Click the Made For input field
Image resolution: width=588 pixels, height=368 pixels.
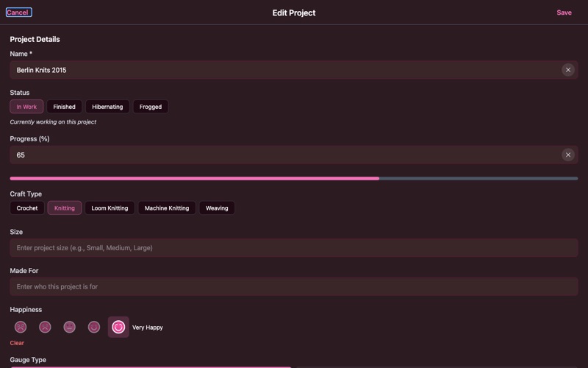[x=294, y=286]
